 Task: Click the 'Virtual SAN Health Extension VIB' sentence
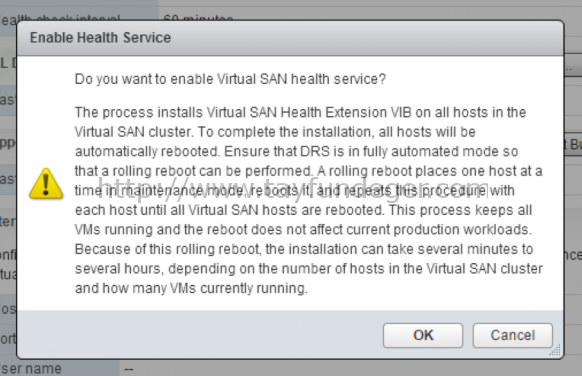tap(309, 112)
